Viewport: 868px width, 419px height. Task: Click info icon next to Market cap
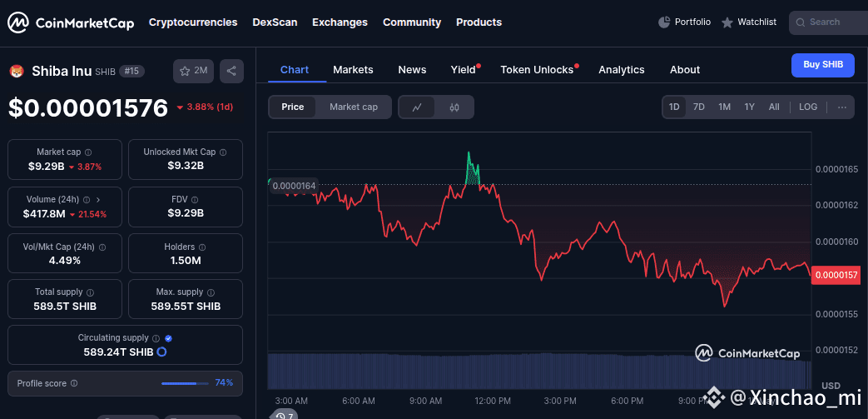tap(88, 152)
